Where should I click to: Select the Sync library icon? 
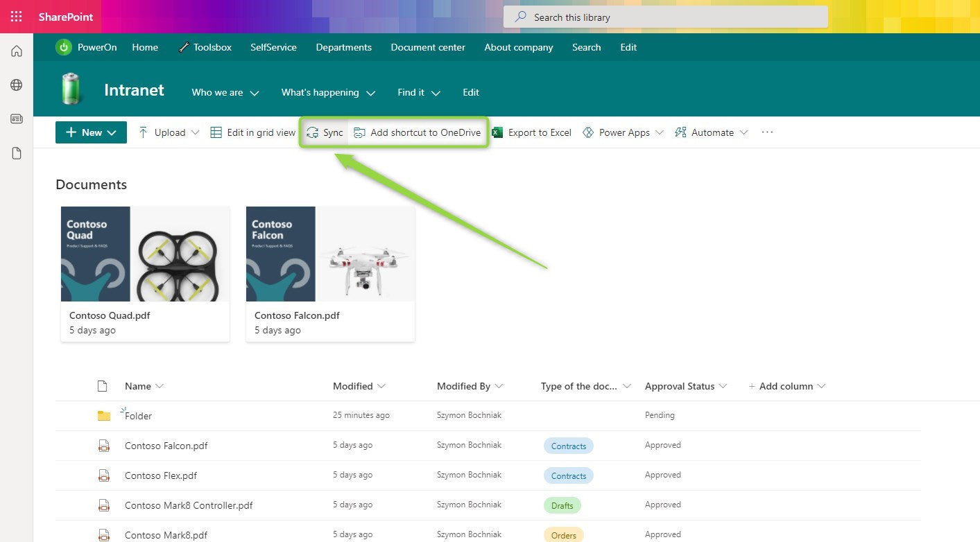pos(313,132)
